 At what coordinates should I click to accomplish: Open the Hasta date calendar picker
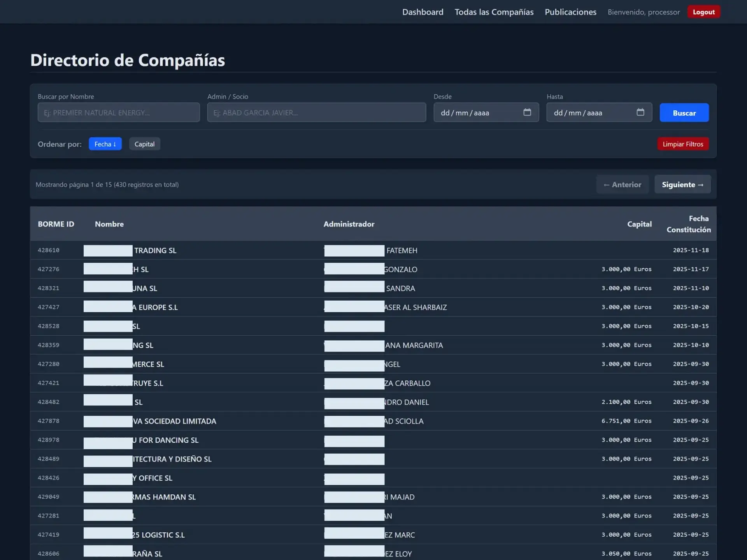pos(640,112)
